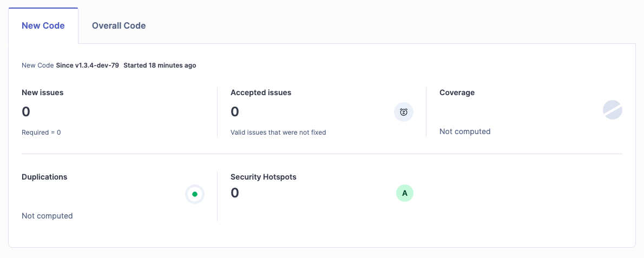Screen dimensions: 644x258
Task: Click the Since v1.3.4-dev-79 version text
Action: coord(88,65)
